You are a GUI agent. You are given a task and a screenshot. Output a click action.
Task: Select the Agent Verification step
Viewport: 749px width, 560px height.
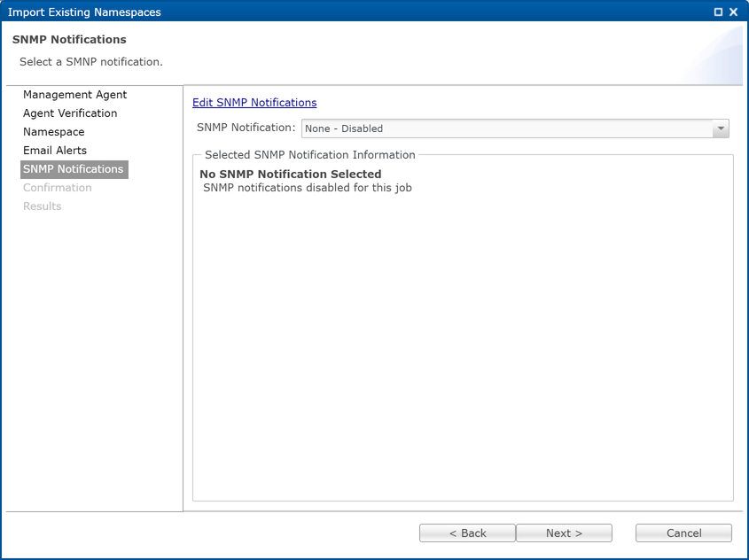pos(70,113)
